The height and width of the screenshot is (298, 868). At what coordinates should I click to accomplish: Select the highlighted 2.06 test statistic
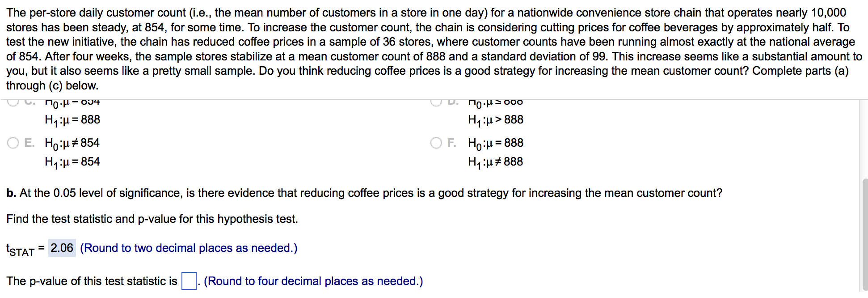(x=61, y=247)
